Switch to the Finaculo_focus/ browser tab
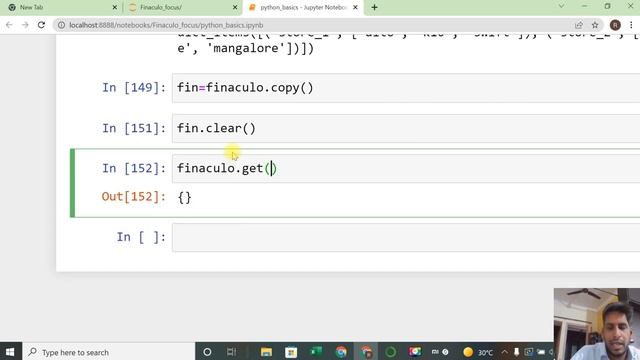This screenshot has width=640, height=360. pos(182,7)
